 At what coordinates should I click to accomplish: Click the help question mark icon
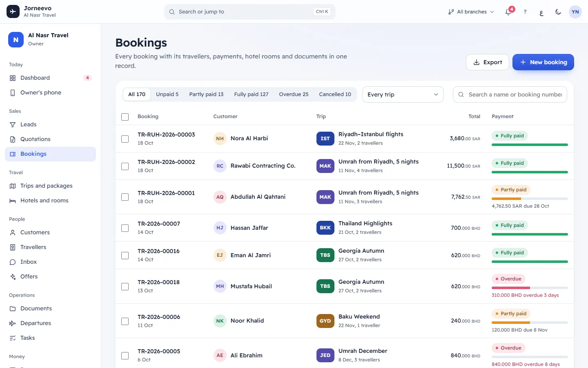tap(525, 12)
